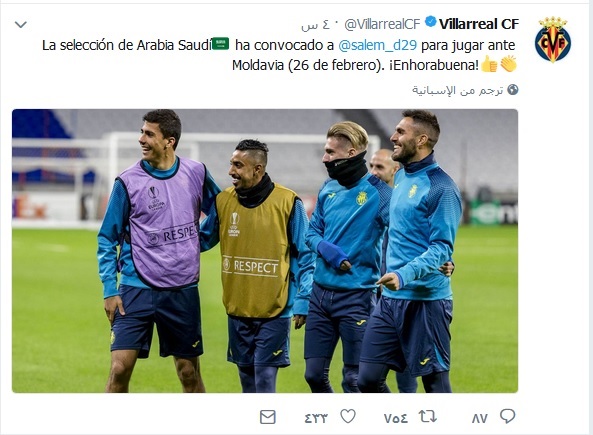Screen dimensions: 593x435
Task: Click the likes count number
Action: click(316, 418)
